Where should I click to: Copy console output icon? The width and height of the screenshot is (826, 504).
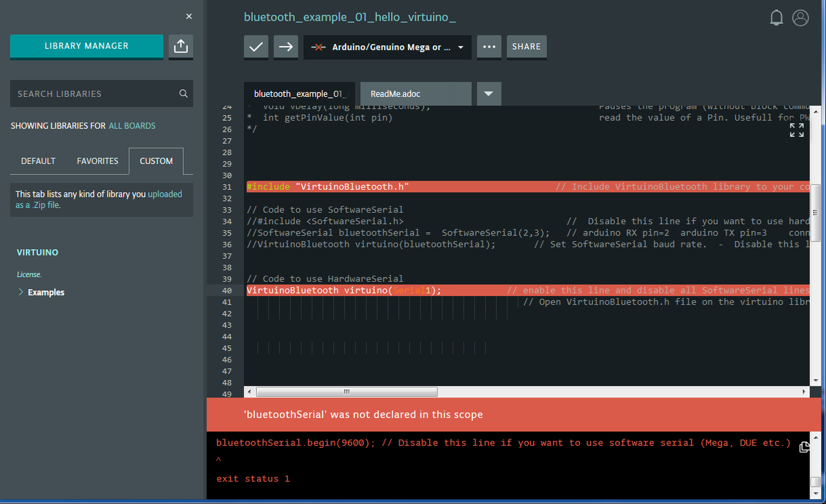pyautogui.click(x=804, y=447)
